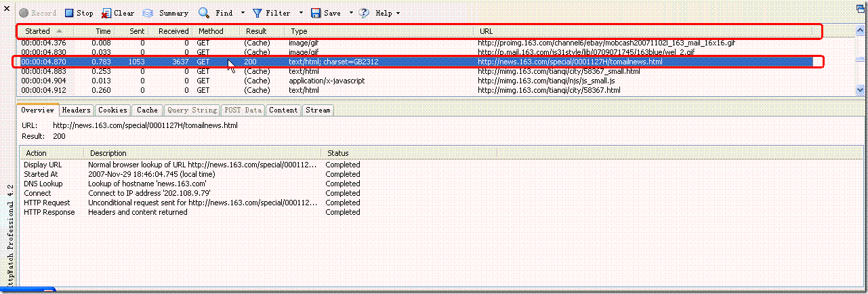The height and width of the screenshot is (294, 868).
Task: Click the greyed Record button
Action: pyautogui.click(x=38, y=13)
